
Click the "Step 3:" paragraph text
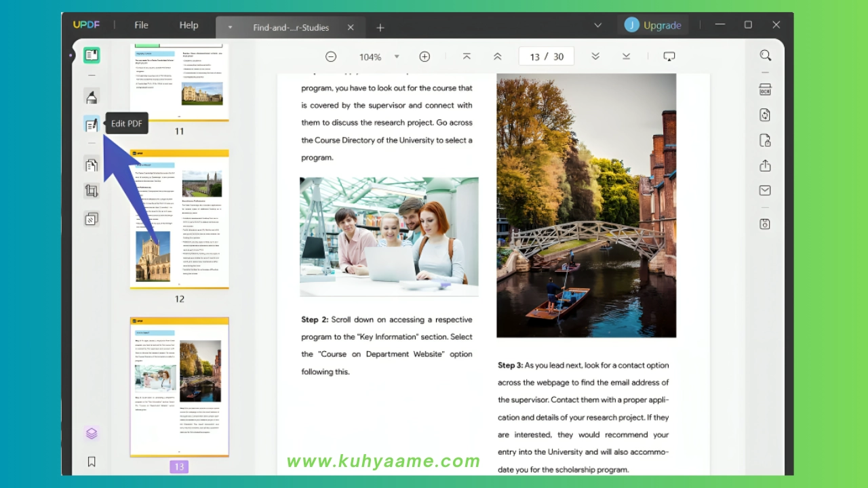pyautogui.click(x=583, y=417)
